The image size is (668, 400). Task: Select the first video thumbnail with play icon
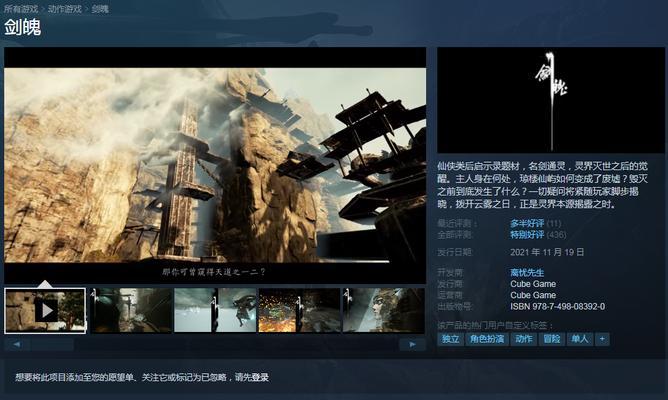point(45,310)
